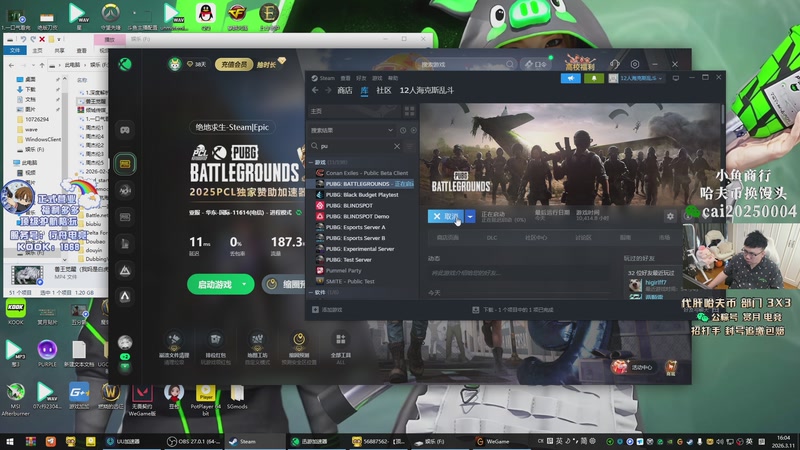Open dropdown arrow on 启动游戏 button

(x=245, y=285)
